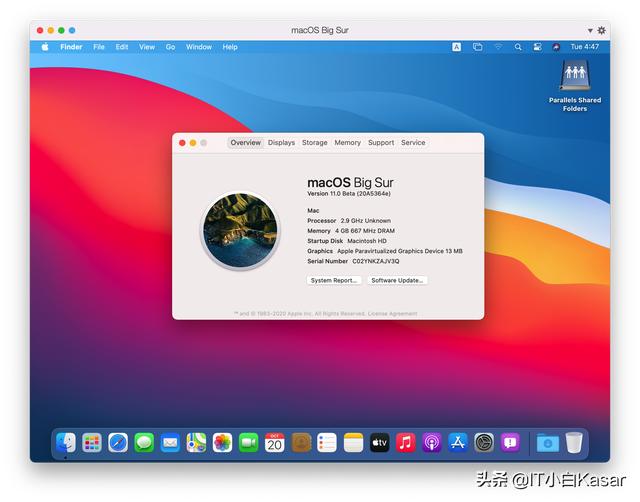Open the License Agreement link

coord(392,313)
